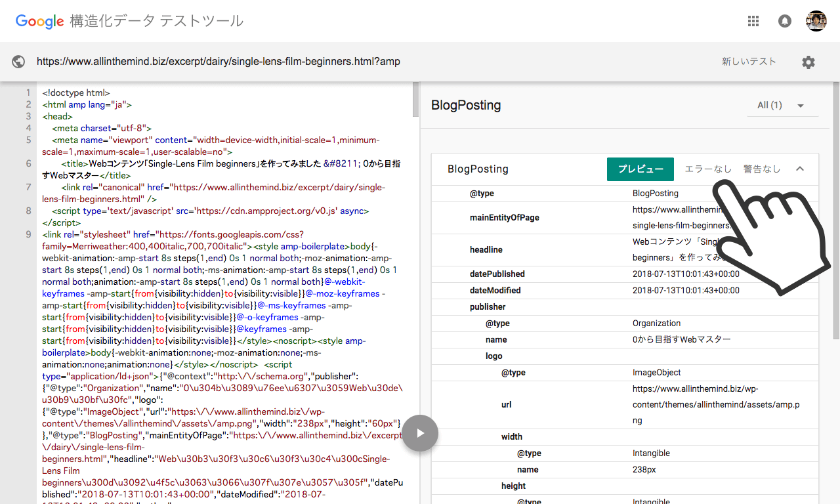Open the settings gear icon

click(x=808, y=62)
